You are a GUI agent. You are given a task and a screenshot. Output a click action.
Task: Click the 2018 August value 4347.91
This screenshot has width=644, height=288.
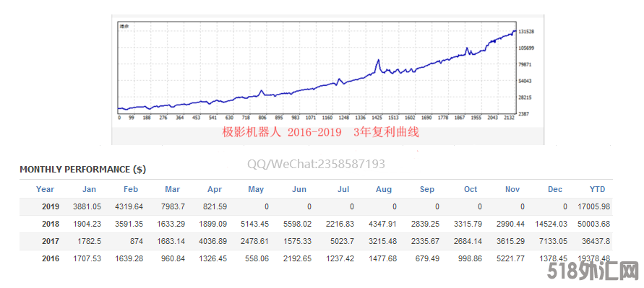click(x=383, y=224)
